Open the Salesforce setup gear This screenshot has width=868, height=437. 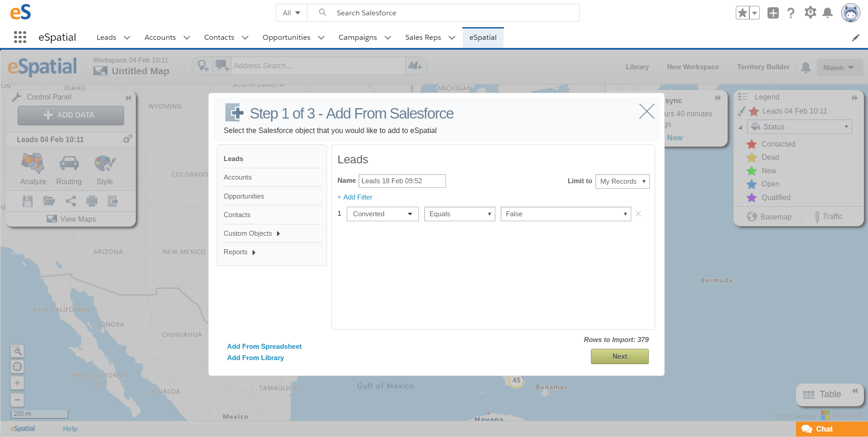click(x=810, y=12)
